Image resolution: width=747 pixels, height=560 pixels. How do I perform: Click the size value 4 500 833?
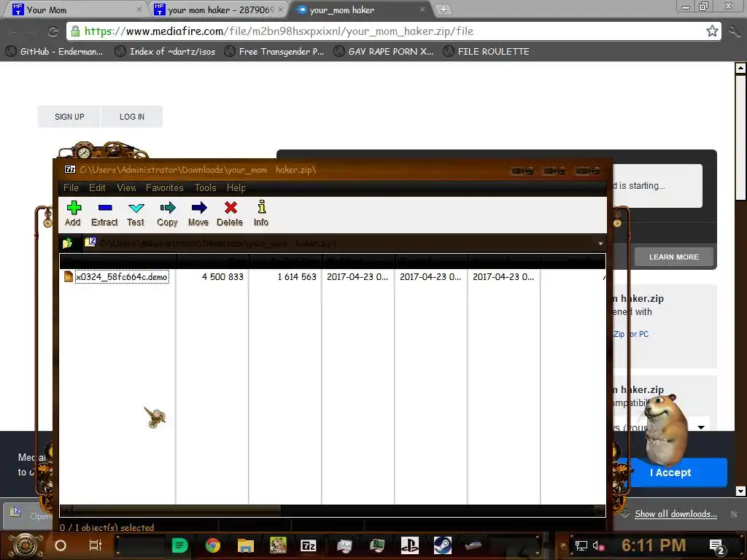(222, 276)
